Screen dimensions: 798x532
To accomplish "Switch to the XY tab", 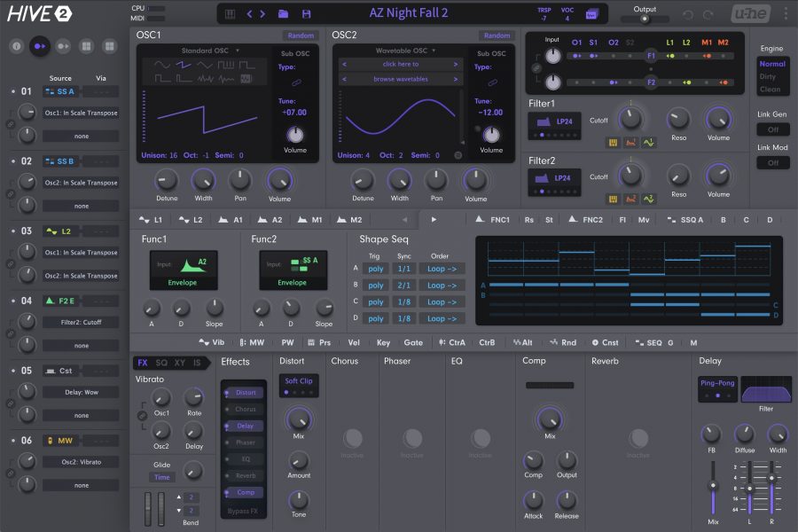I will 180,363.
